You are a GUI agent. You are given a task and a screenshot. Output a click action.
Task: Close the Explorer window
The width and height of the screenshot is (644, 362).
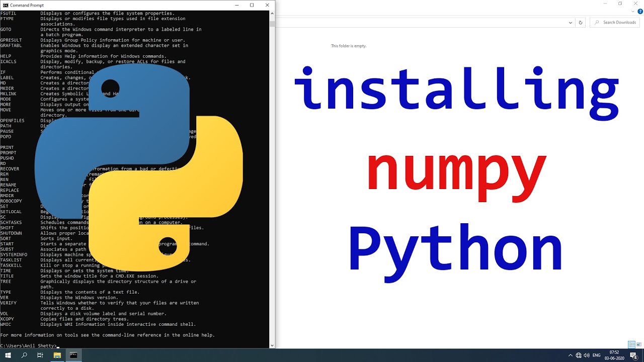635,4
